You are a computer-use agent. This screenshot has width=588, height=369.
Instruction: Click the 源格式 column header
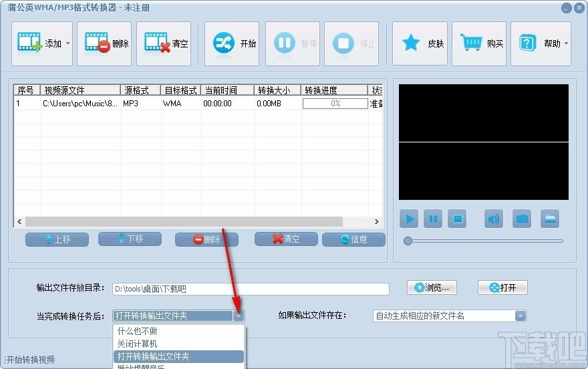coord(140,90)
